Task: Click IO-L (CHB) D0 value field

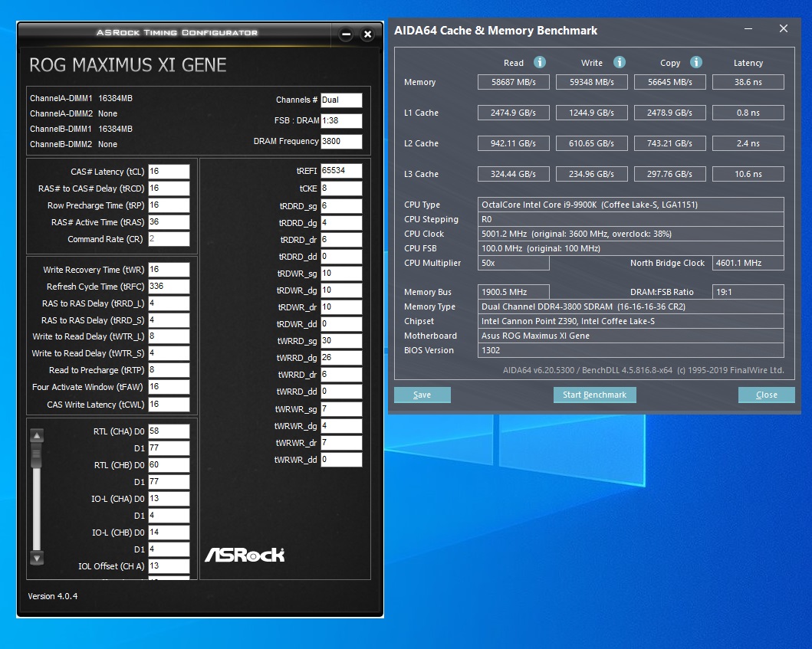Action: [169, 532]
